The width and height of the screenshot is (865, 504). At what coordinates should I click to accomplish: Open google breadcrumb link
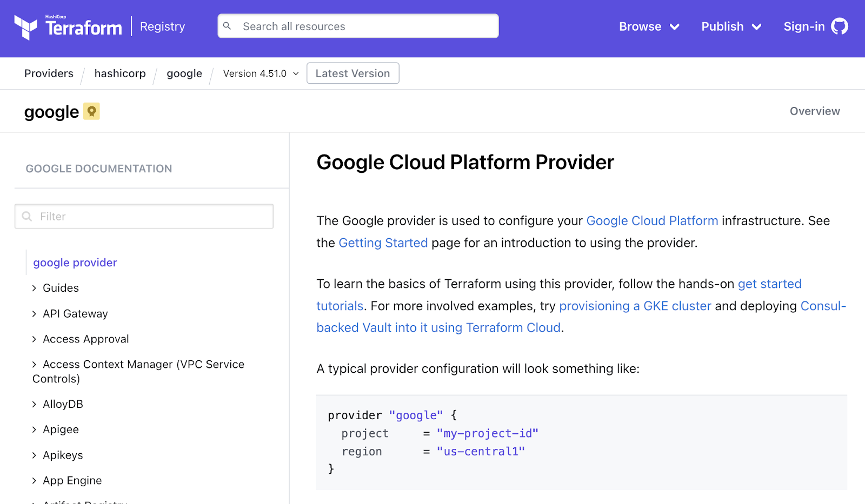[x=184, y=73]
